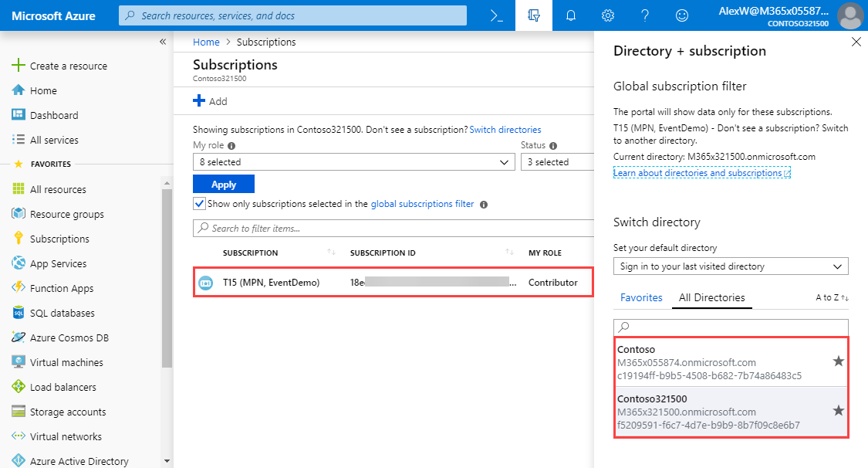
Task: Uncheck 'Show only subscriptions selected' checkbox
Action: click(x=199, y=204)
